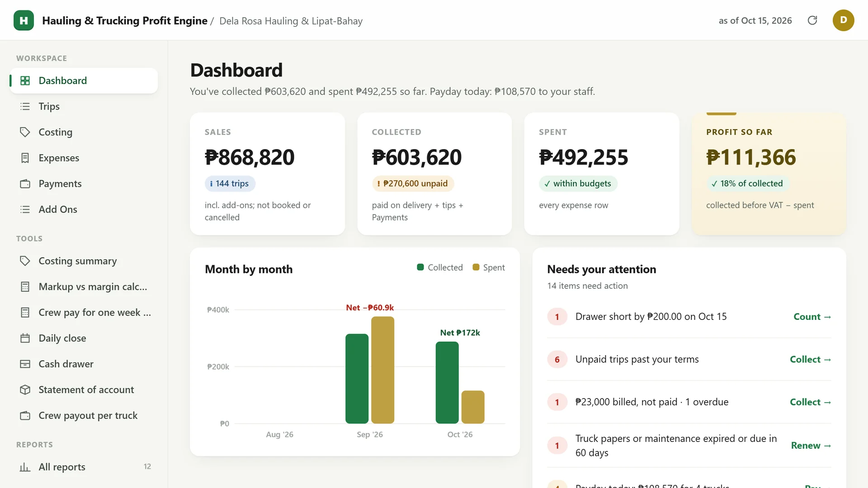Click the Expenses receipt icon

(25, 158)
